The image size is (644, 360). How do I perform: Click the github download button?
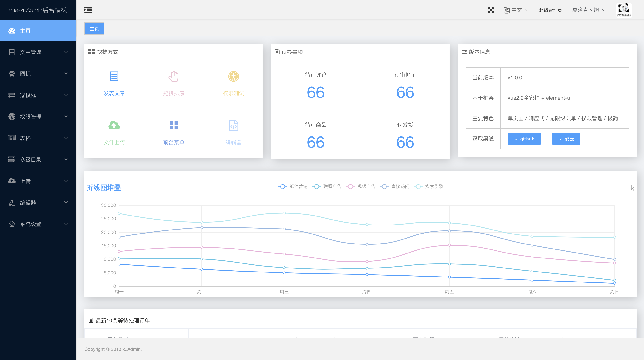(524, 139)
